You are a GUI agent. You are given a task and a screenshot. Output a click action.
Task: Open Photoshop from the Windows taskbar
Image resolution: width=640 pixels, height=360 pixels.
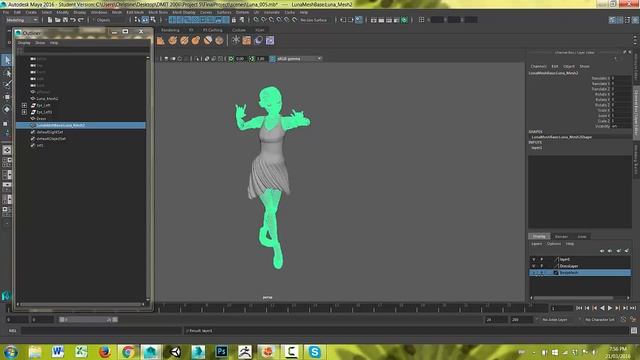222,352
